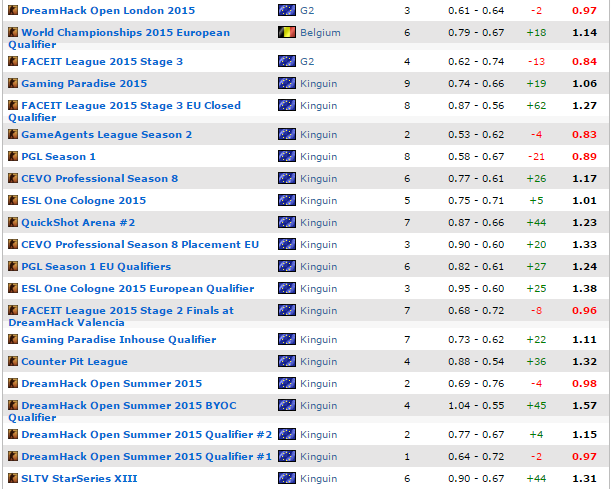611x489 pixels.
Task: Click game icon beside Gaming Paradise 2015
Action: tap(13, 83)
